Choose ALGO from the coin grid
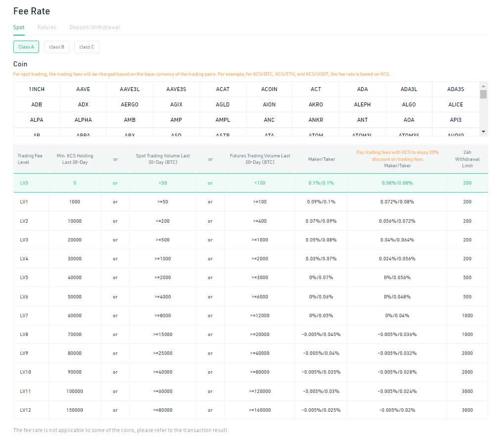The width and height of the screenshot is (504, 438). click(409, 104)
